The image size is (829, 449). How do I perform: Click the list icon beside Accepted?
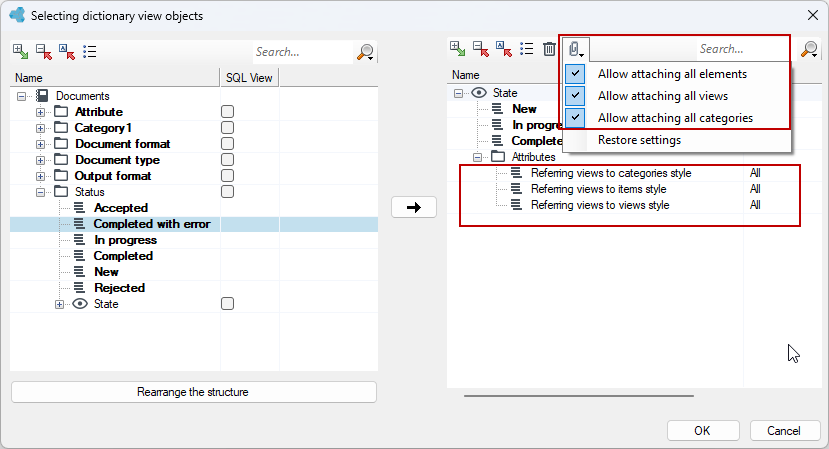[79, 207]
